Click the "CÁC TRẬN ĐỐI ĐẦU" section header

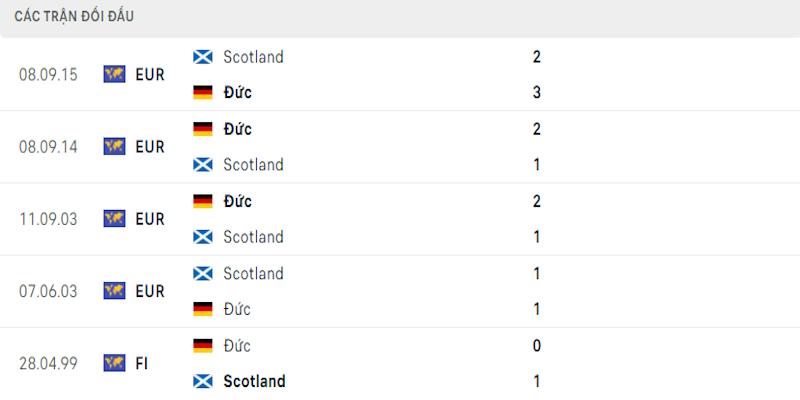click(x=74, y=17)
